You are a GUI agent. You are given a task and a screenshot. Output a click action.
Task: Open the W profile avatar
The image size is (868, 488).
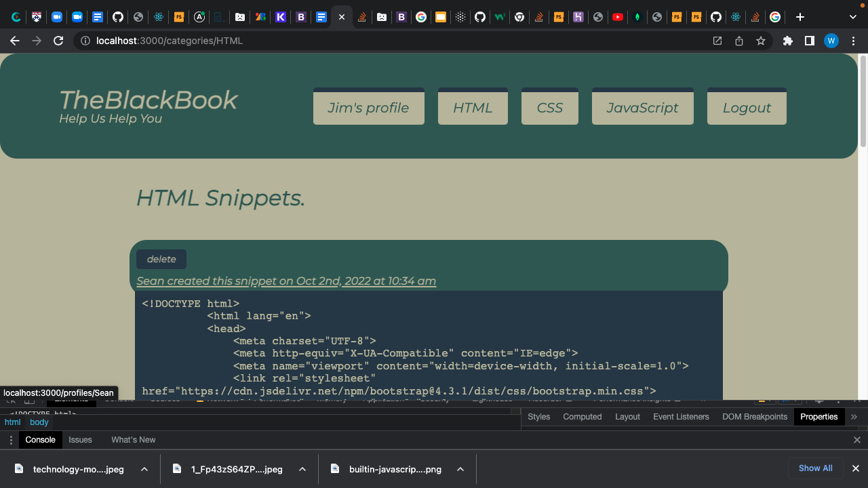click(x=831, y=41)
